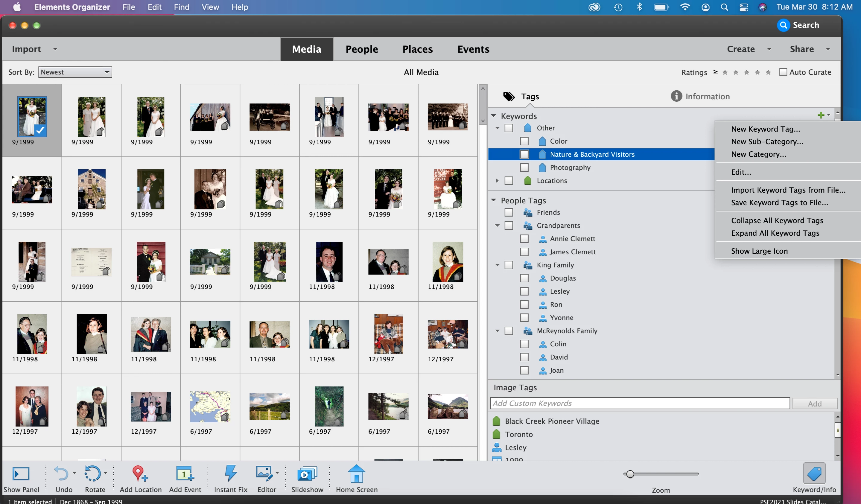Enable the Auto Curate checkbox
Viewport: 861px width, 504px height.
783,72
